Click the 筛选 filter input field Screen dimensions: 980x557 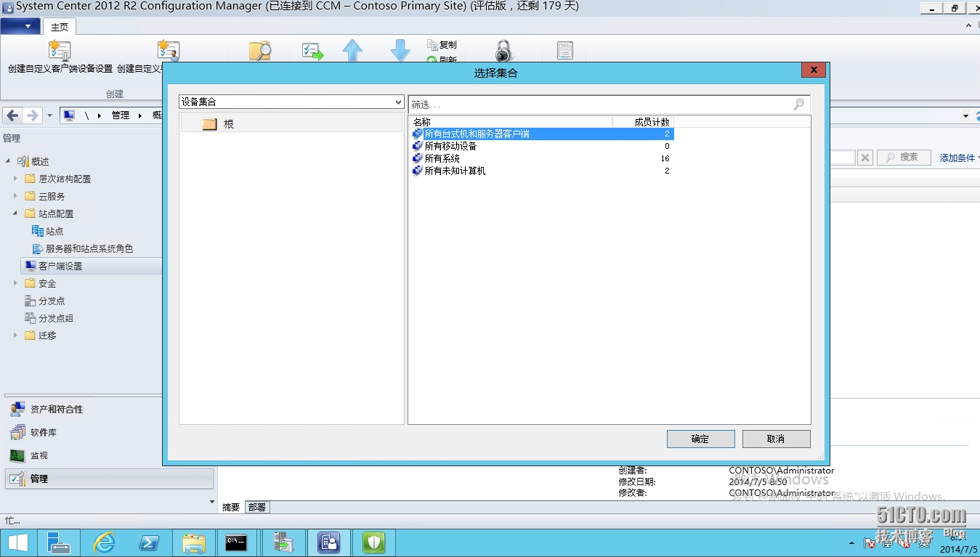pos(600,105)
